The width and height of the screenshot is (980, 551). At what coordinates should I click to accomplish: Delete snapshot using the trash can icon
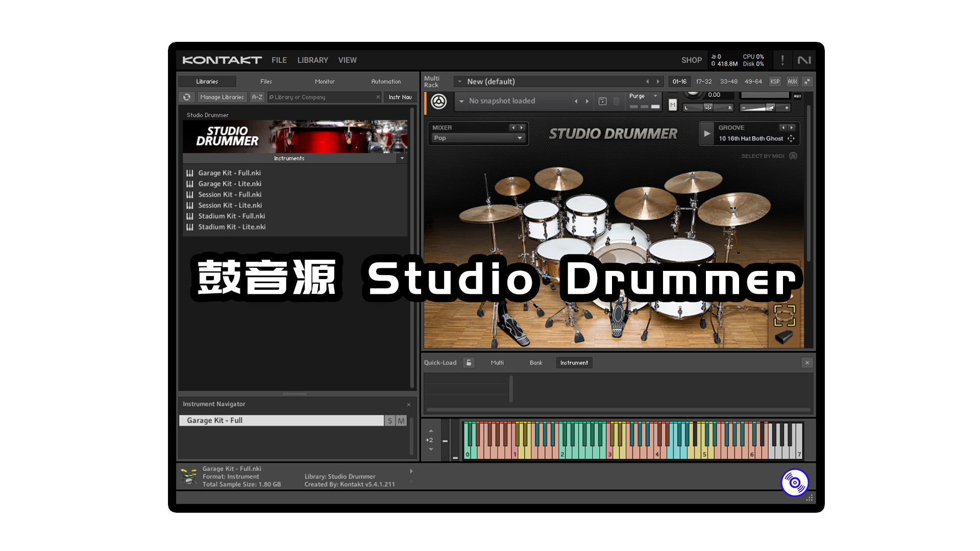[616, 101]
